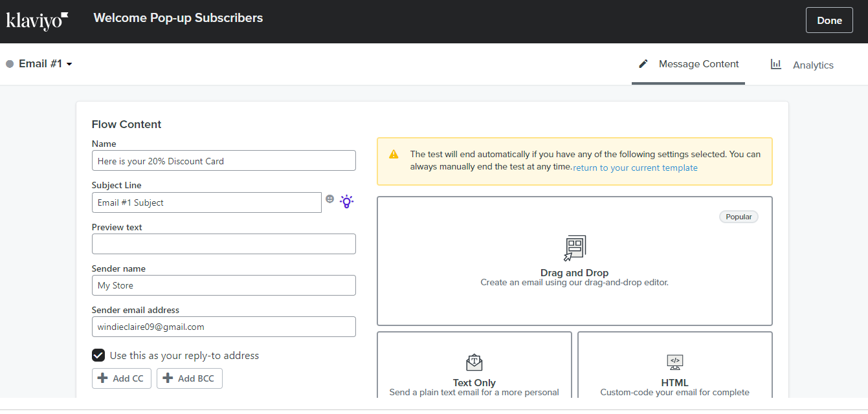This screenshot has width=868, height=414.
Task: Choose the HTML email option
Action: (x=675, y=365)
